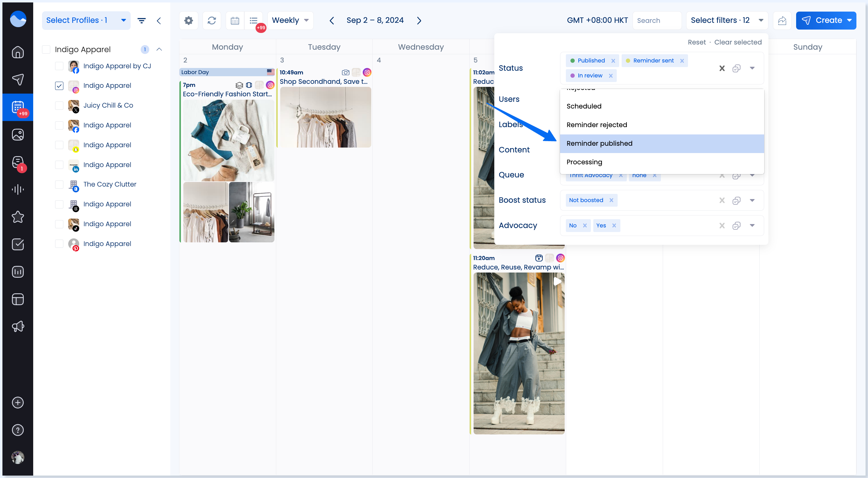868x478 pixels.
Task: Open the Shop Secondhand post image
Action: pos(326,117)
